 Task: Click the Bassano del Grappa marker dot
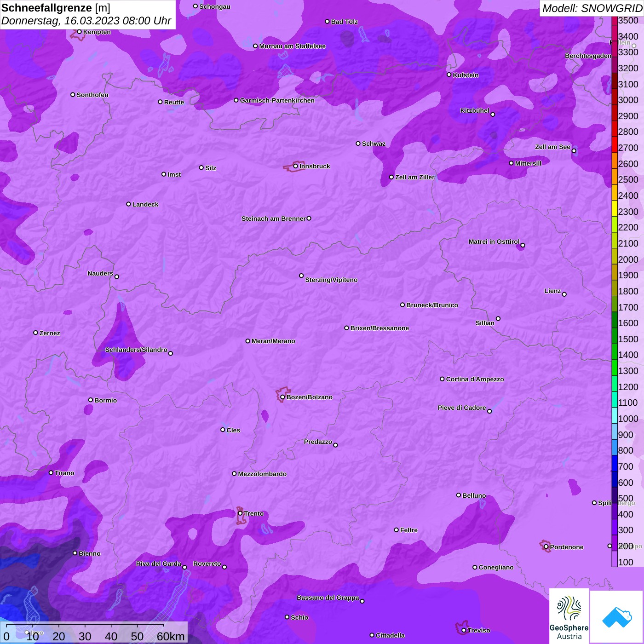pos(362,601)
